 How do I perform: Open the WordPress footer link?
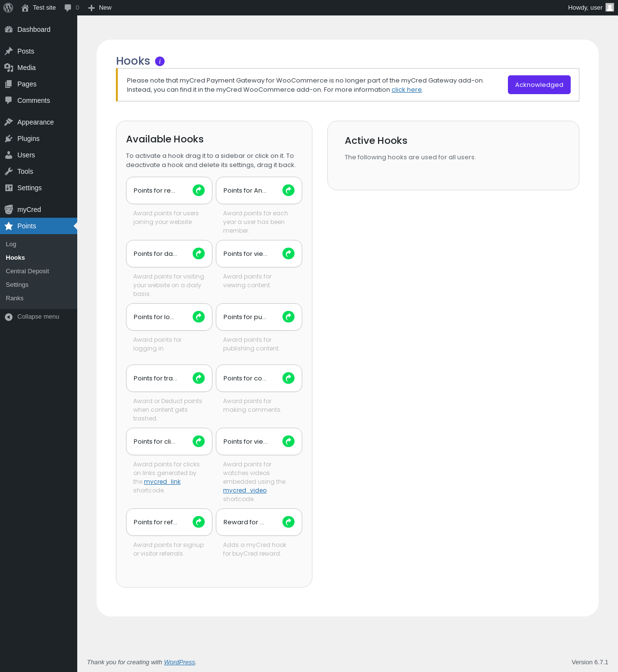[x=180, y=662]
